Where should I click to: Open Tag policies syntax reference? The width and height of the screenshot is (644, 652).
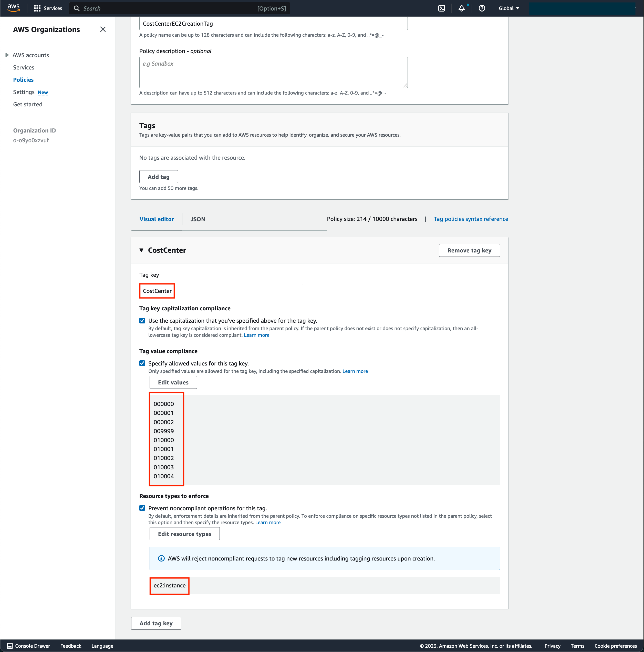tap(471, 219)
